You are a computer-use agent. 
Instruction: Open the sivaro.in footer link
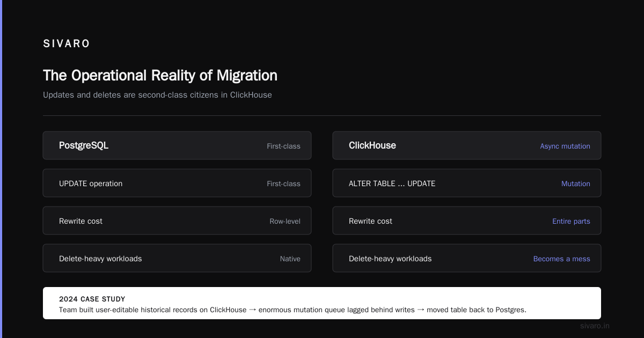click(595, 326)
